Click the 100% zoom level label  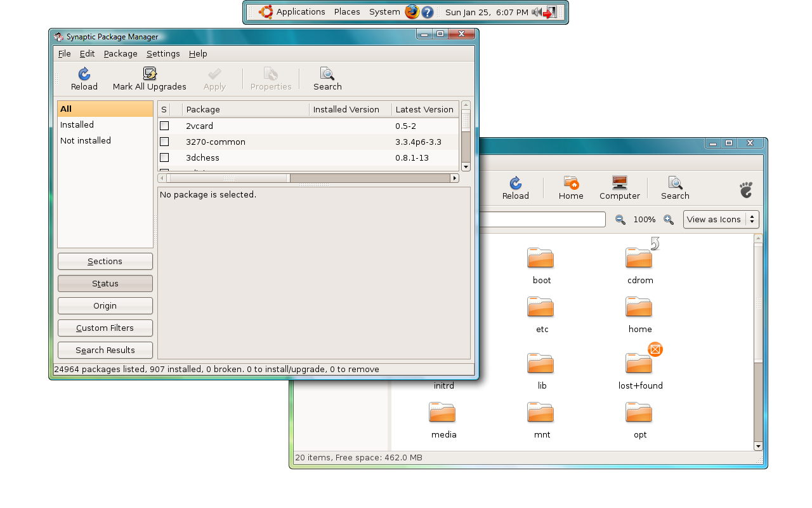click(645, 220)
